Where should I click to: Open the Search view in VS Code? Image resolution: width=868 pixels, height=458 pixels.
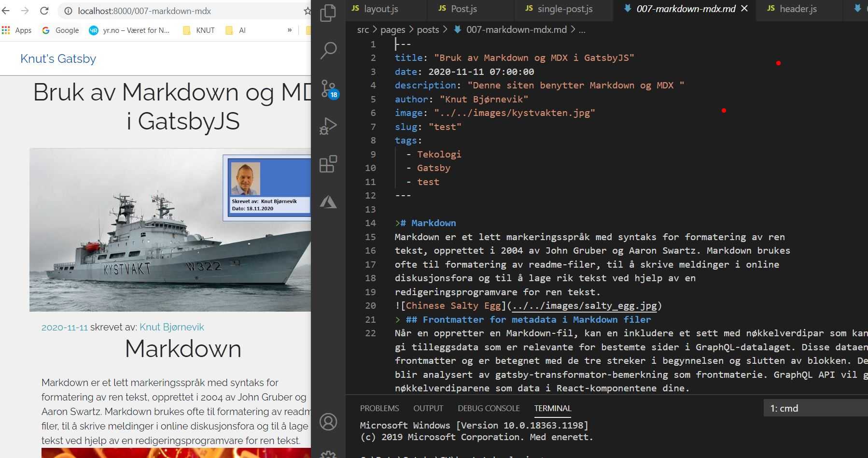pyautogui.click(x=328, y=50)
